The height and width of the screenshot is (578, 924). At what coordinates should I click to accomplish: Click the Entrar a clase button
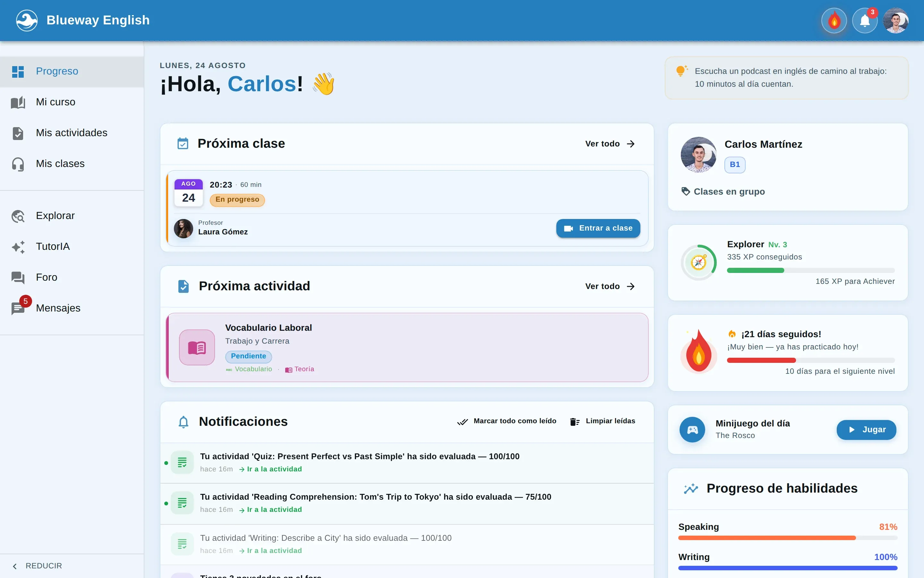(598, 228)
